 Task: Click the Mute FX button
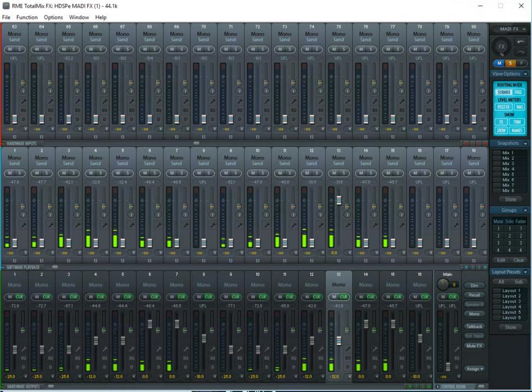pos(474,346)
